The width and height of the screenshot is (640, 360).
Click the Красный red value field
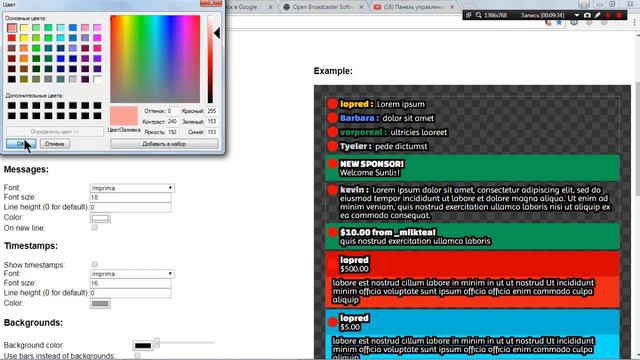coord(211,111)
